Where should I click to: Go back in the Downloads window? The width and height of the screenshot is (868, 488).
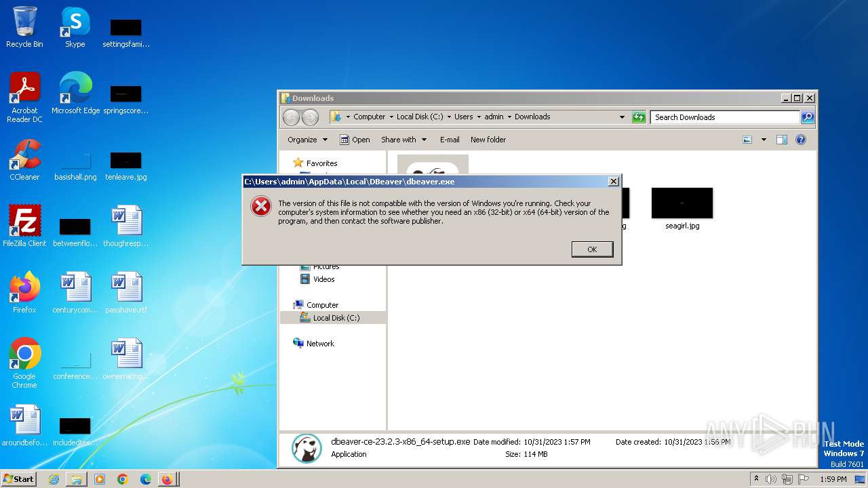point(291,117)
